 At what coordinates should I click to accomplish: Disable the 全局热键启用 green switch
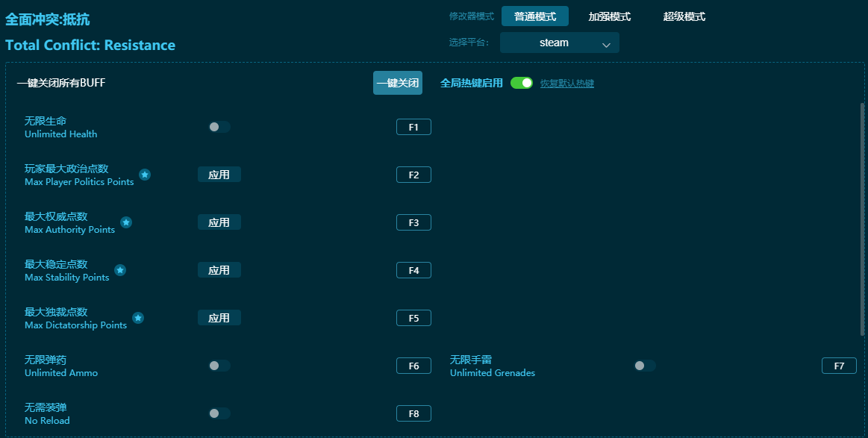(522, 83)
